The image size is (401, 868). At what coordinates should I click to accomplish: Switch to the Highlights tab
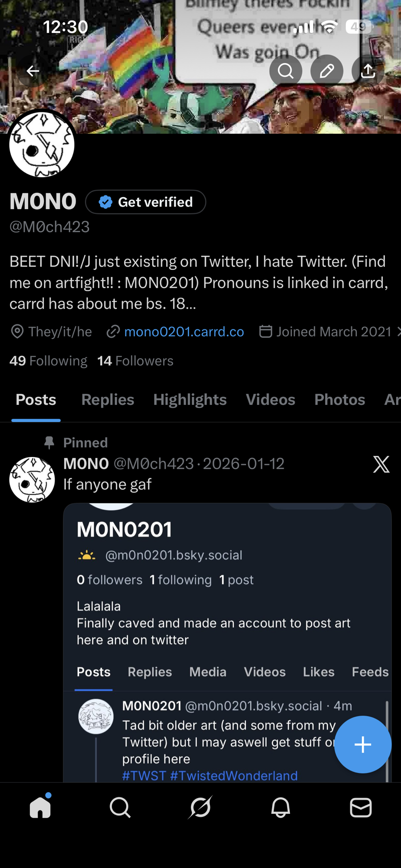(x=190, y=400)
